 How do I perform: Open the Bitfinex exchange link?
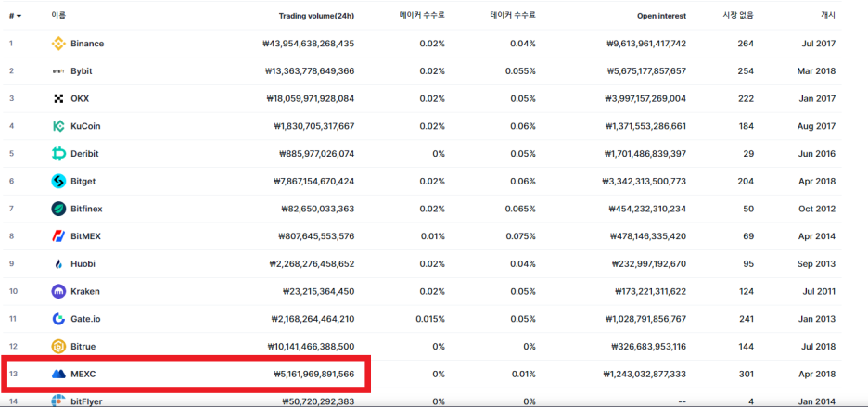pyautogui.click(x=87, y=209)
